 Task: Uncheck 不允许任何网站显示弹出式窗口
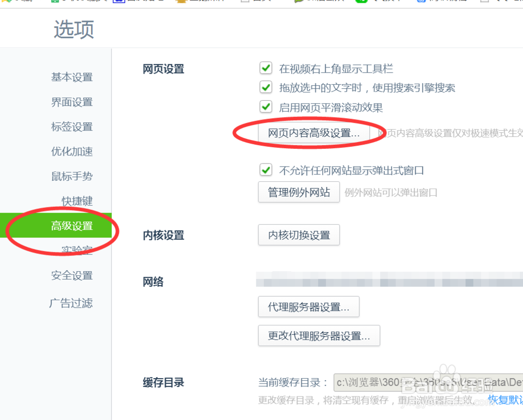coord(266,170)
